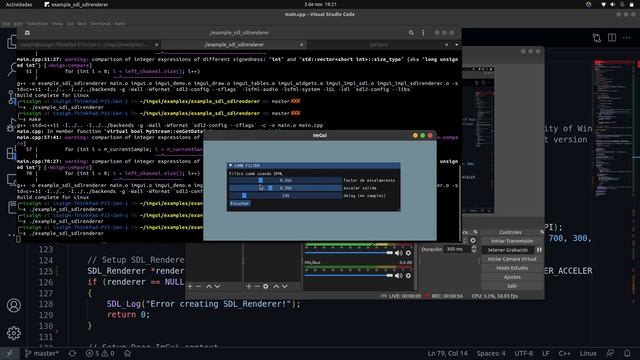Viewport: 640px width, 360px height.
Task: Add a new source in OBS
Action: click(249, 287)
